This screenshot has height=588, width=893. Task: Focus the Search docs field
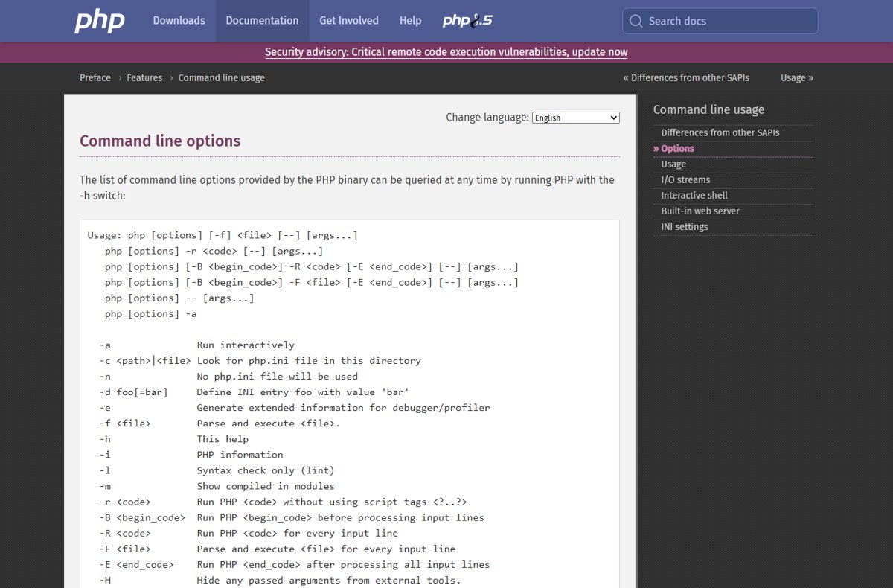[x=720, y=21]
